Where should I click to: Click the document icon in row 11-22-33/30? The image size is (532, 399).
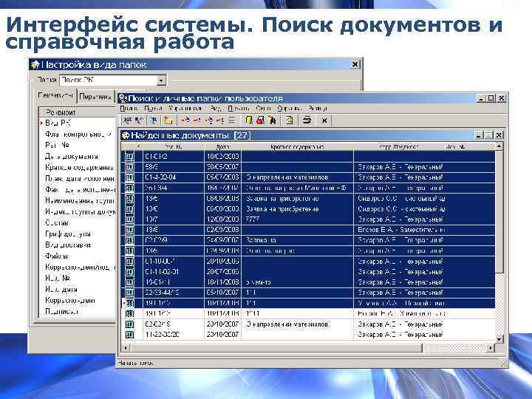129,335
